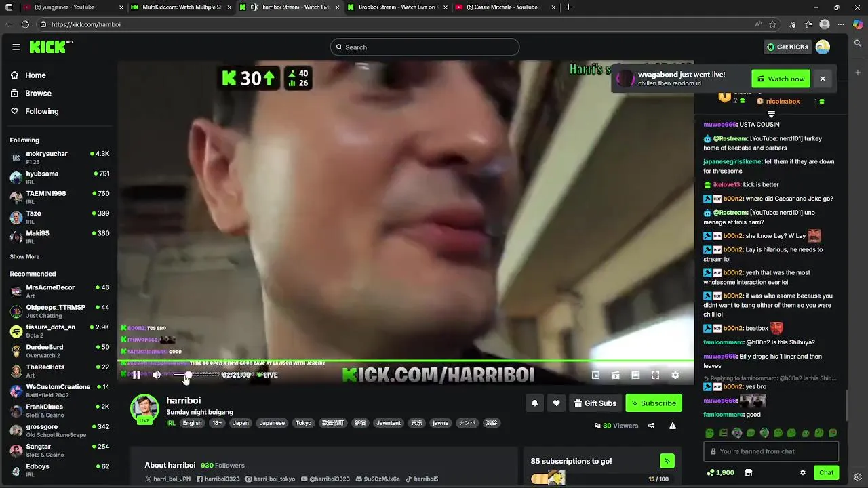Click Watch now on wvagabond notification
Image resolution: width=868 pixels, height=488 pixels.
[x=781, y=79]
